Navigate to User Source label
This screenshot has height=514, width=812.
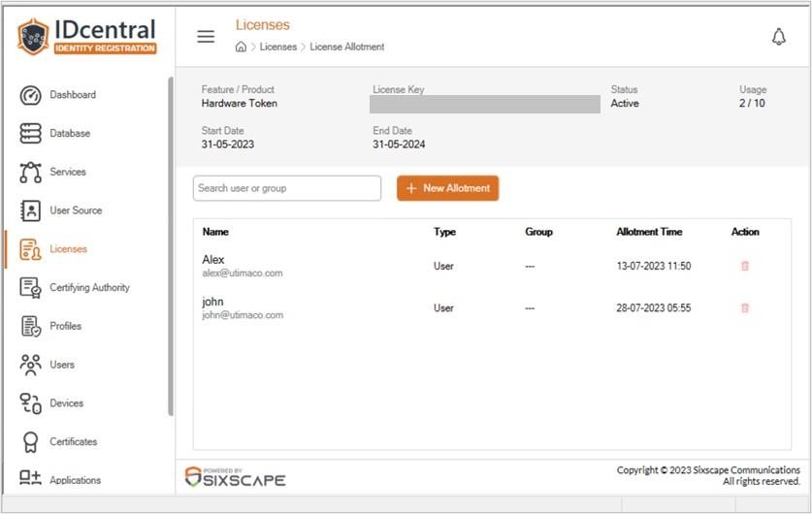(76, 210)
